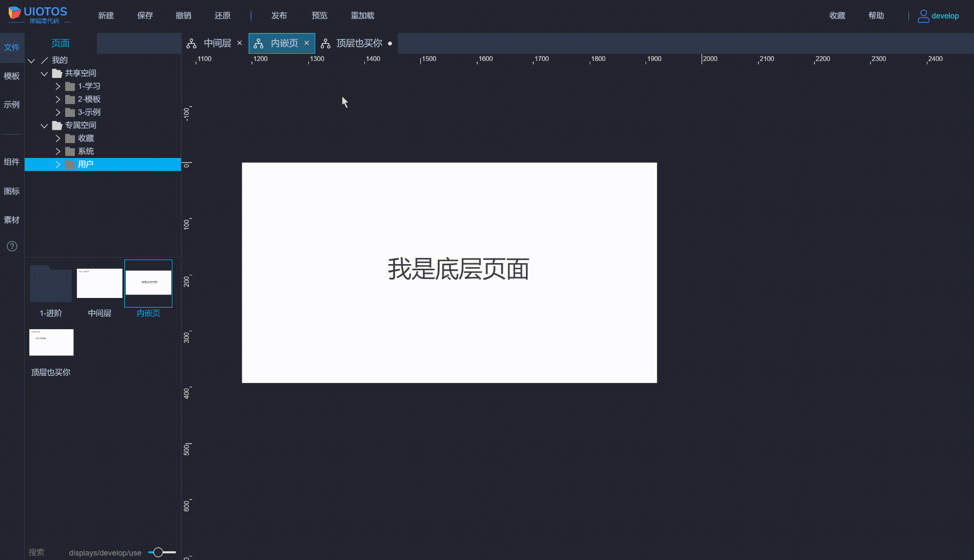Expand the 3-示例 folder
Screen dimensions: 974x560
tap(57, 112)
